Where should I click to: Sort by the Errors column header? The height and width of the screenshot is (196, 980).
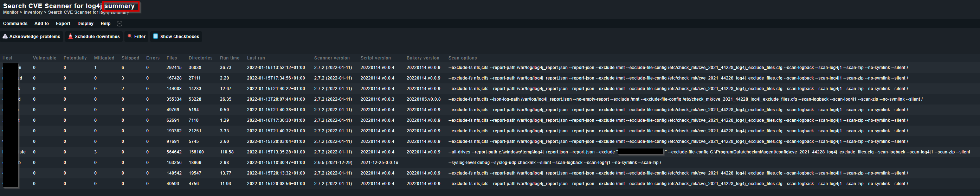[153, 58]
